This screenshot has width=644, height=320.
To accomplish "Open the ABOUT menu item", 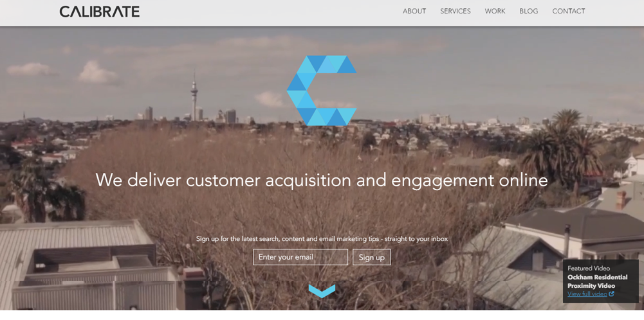I will click(414, 12).
